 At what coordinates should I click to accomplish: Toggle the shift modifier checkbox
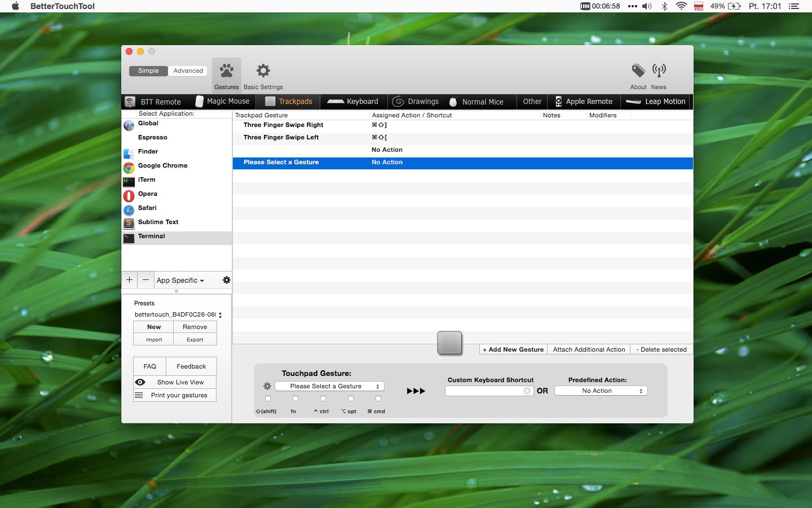pos(268,398)
